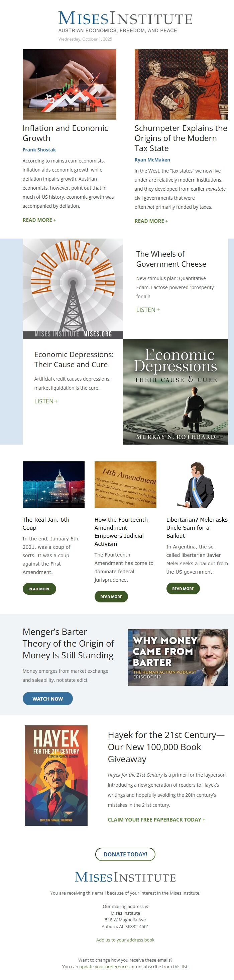Open the Inflation and Economic Growth image
Screen dimensions: 234x980
pyautogui.click(x=70, y=84)
